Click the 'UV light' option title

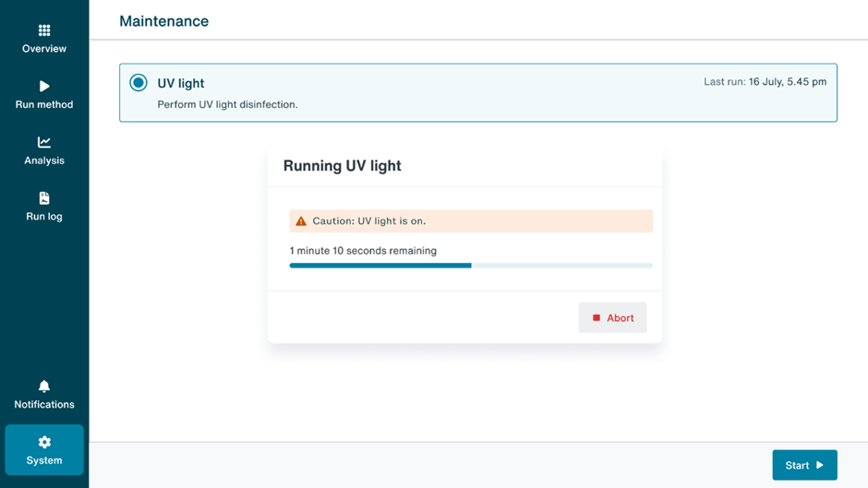point(180,83)
